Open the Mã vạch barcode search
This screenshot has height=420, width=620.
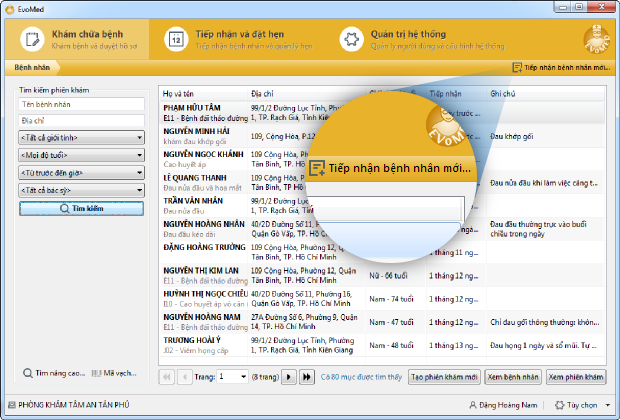tap(114, 373)
